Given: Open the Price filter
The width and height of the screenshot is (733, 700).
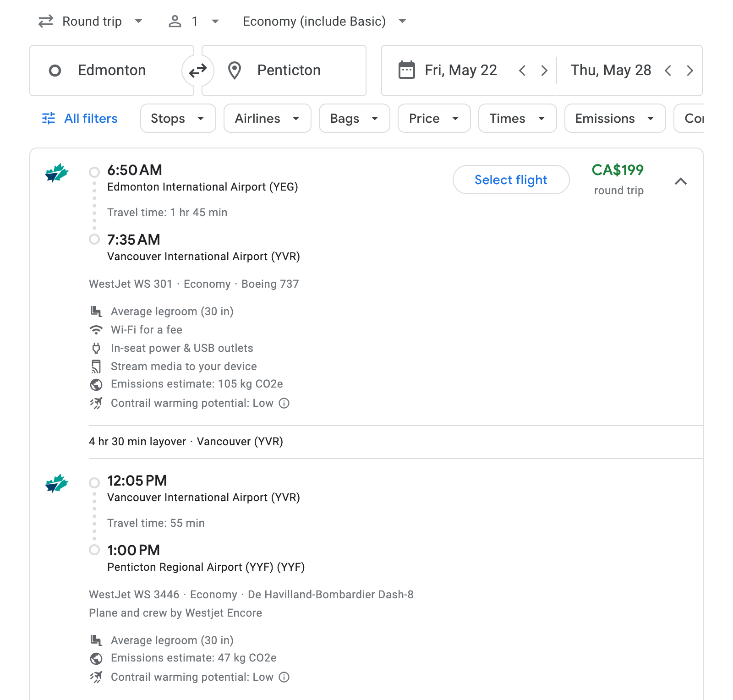Looking at the screenshot, I should [x=434, y=119].
